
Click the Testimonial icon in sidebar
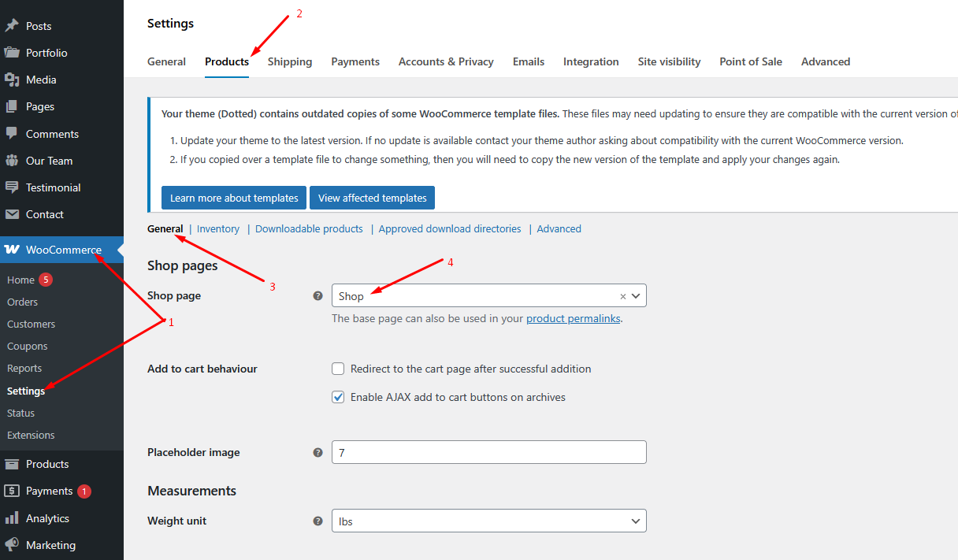pyautogui.click(x=12, y=187)
